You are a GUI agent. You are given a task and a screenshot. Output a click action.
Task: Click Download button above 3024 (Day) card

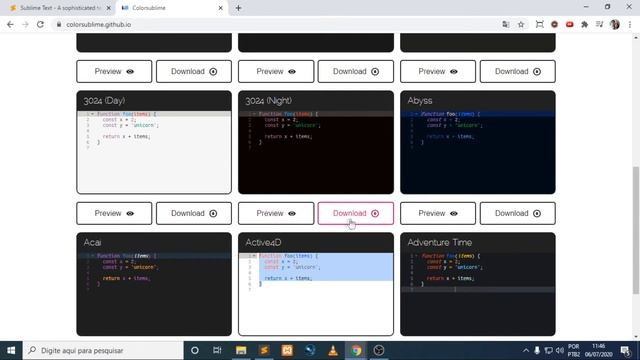[194, 71]
